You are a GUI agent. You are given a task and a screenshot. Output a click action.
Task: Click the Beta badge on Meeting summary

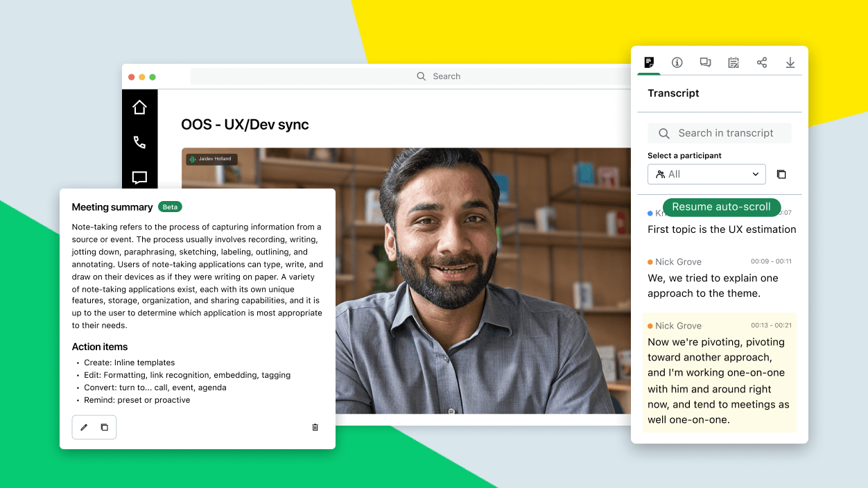170,207
